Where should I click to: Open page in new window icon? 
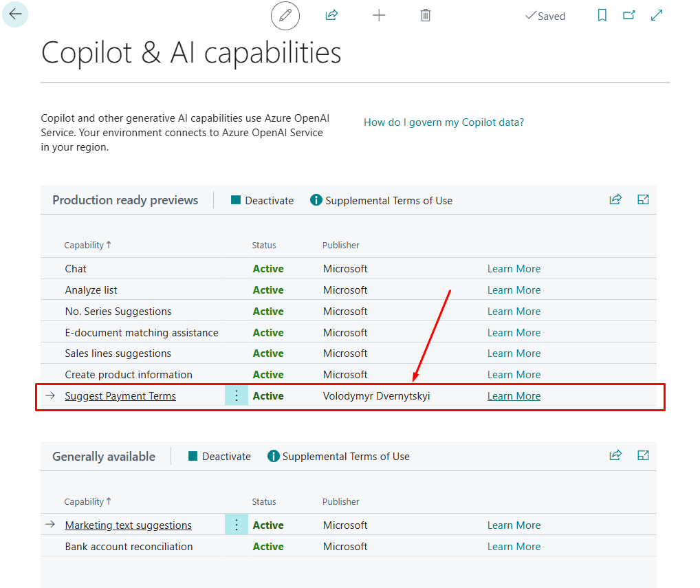point(629,16)
